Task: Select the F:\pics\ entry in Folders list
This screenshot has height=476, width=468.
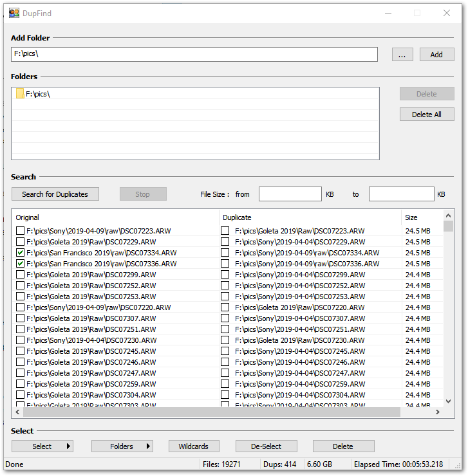Action: click(x=38, y=94)
